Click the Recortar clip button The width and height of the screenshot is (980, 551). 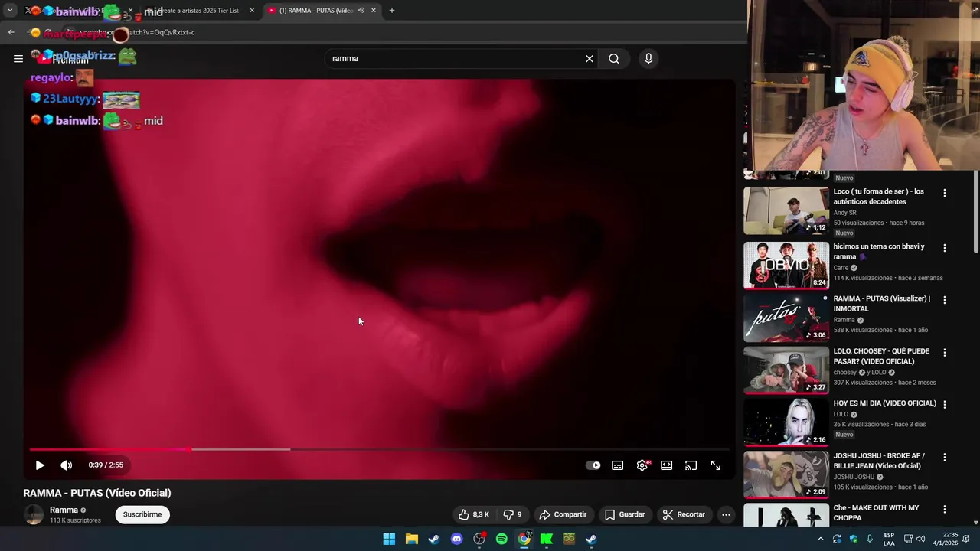684,514
